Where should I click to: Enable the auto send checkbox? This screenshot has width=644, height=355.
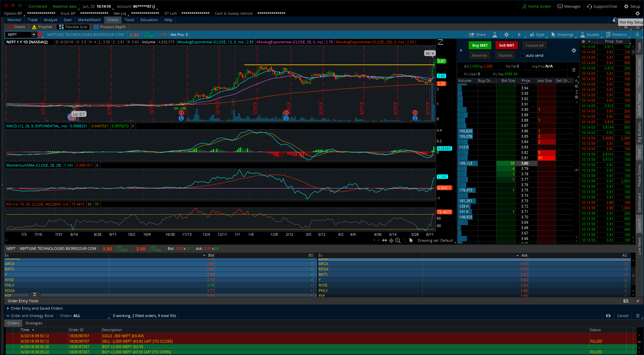tap(522, 56)
